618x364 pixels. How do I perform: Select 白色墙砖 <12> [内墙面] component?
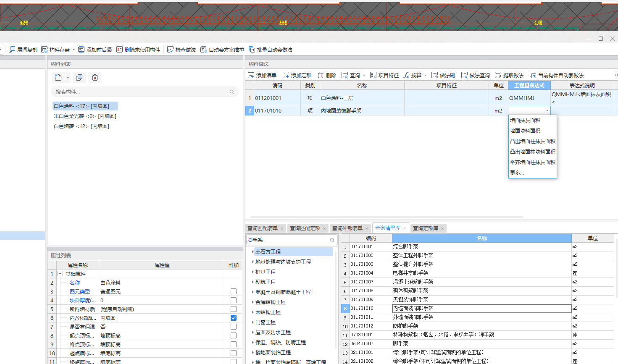click(x=82, y=126)
